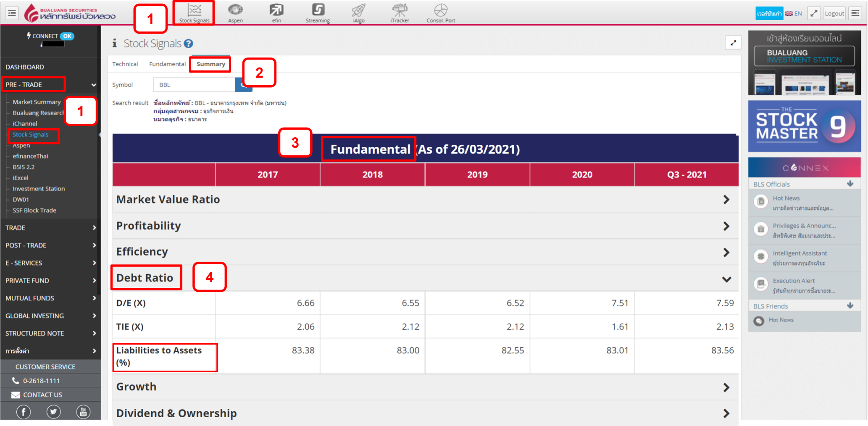
Task: Expand the POST - TRADE sidebar menu
Action: tap(50, 246)
